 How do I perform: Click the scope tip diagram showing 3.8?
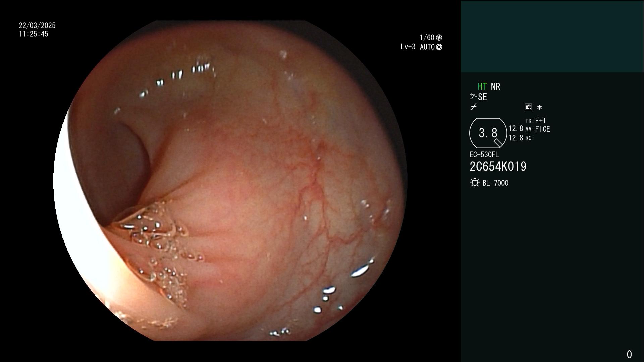pyautogui.click(x=488, y=133)
